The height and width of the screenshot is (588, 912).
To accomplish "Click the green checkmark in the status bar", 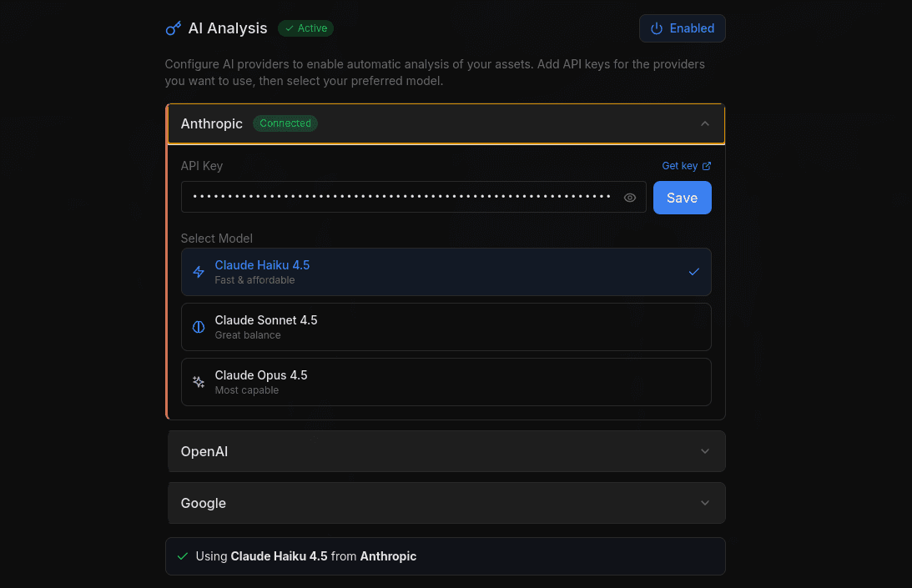I will click(x=183, y=555).
